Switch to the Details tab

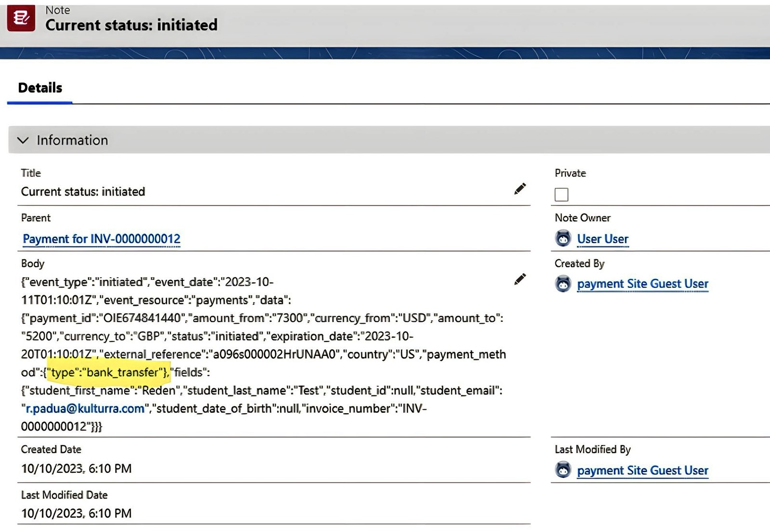pyautogui.click(x=40, y=88)
